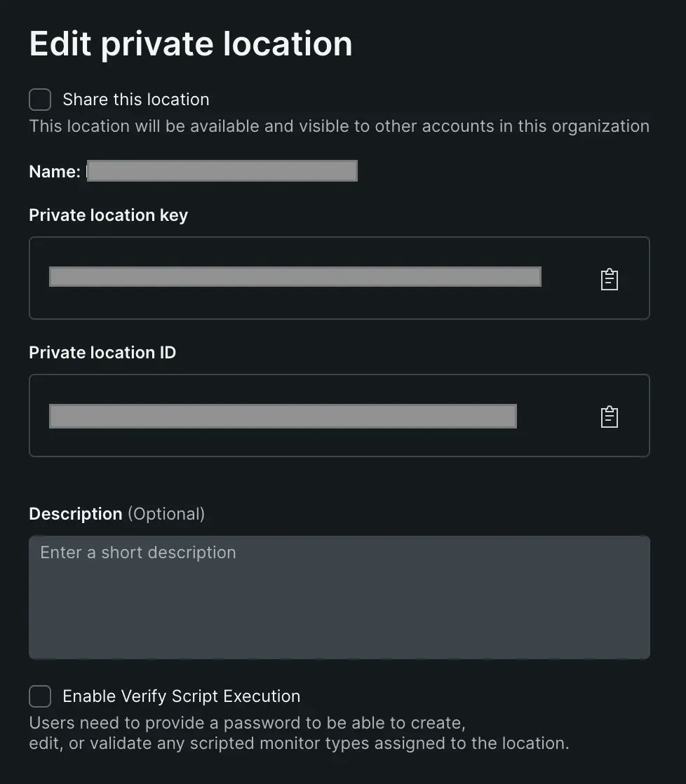
Task: Select the redacted Private location ID value
Action: tap(282, 416)
